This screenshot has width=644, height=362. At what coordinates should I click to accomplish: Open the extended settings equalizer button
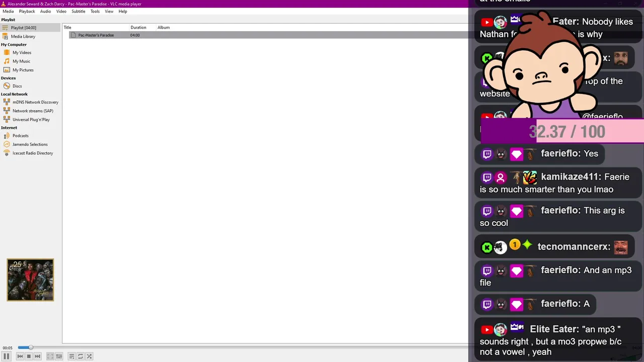coord(59,356)
